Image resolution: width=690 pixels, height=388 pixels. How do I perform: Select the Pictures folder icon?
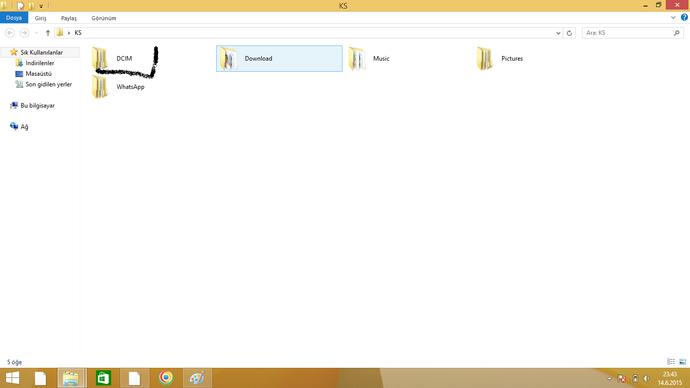point(485,59)
